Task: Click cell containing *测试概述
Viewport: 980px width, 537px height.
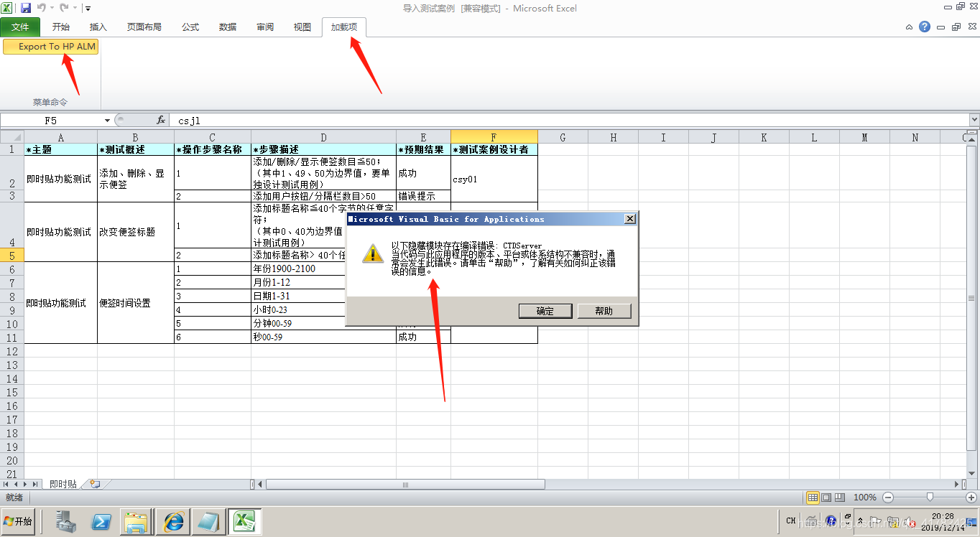Action: (135, 149)
